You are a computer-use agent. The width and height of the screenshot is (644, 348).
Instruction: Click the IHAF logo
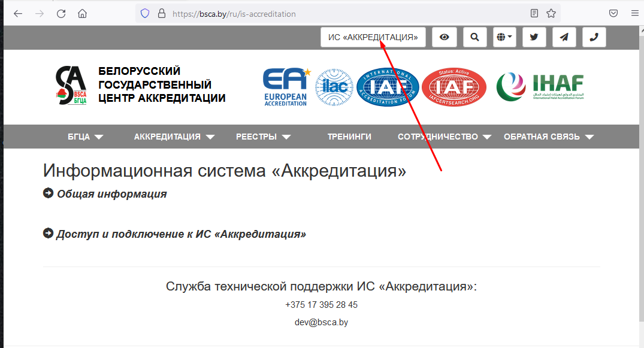pos(540,86)
